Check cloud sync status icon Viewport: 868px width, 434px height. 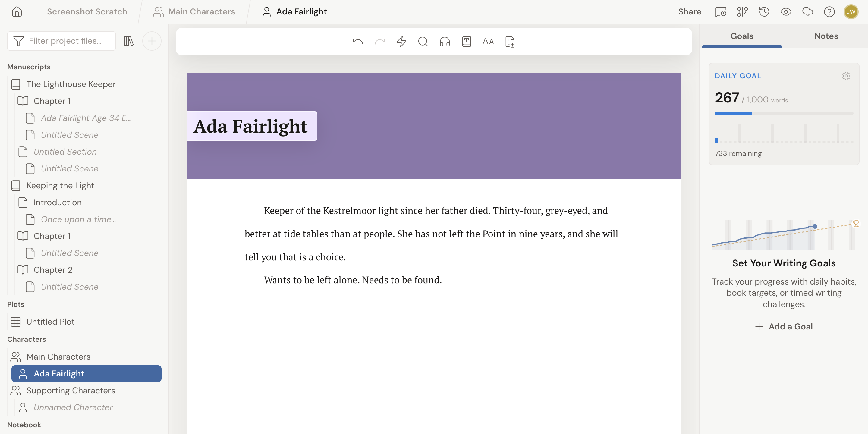[x=808, y=12]
